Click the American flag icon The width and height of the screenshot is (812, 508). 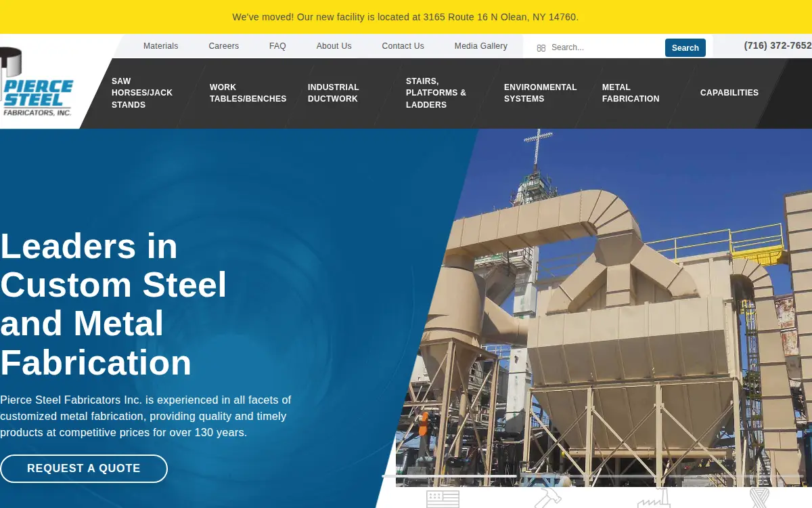point(443,499)
